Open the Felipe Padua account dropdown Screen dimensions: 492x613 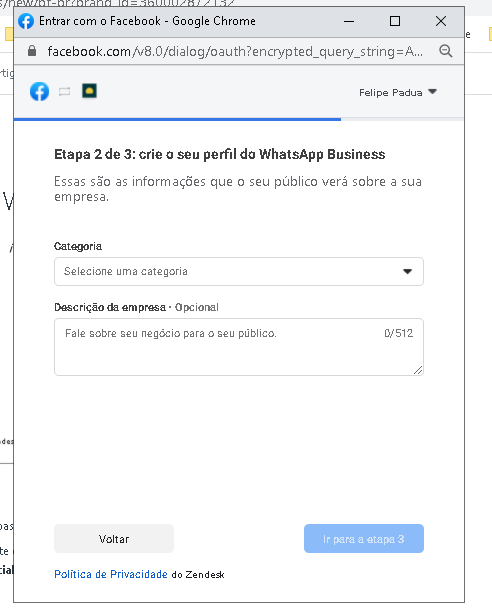point(398,92)
